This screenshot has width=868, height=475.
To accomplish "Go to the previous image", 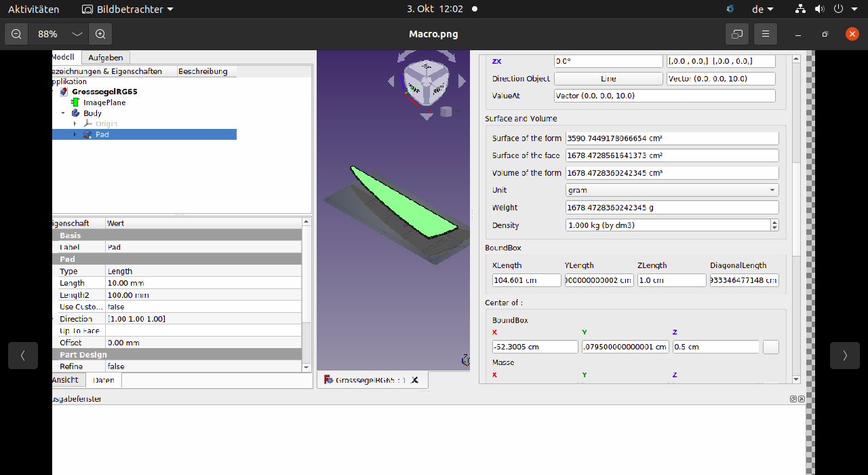I will coord(23,356).
